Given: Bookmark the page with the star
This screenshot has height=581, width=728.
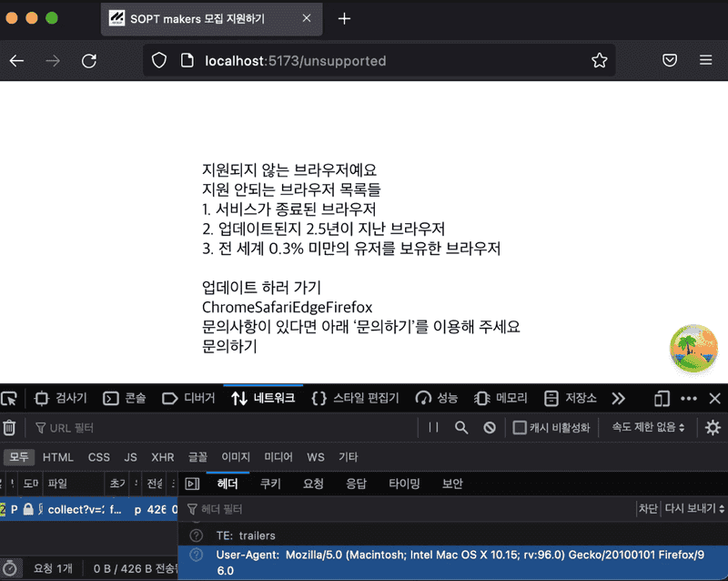Looking at the screenshot, I should 599,60.
